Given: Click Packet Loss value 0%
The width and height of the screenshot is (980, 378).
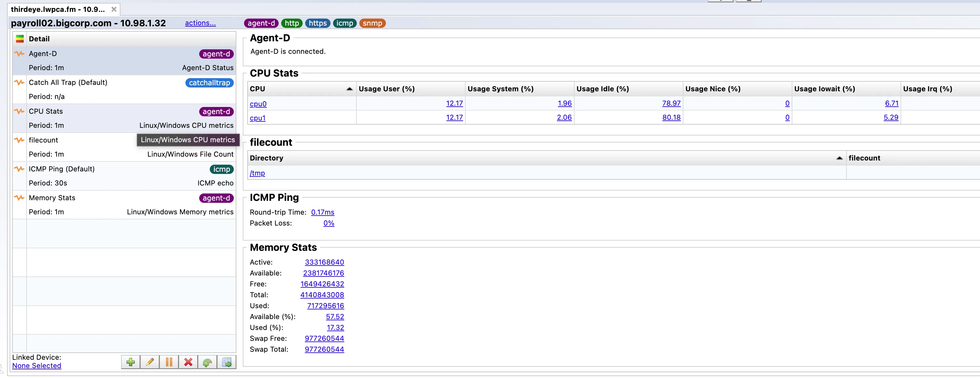Looking at the screenshot, I should pyautogui.click(x=329, y=223).
